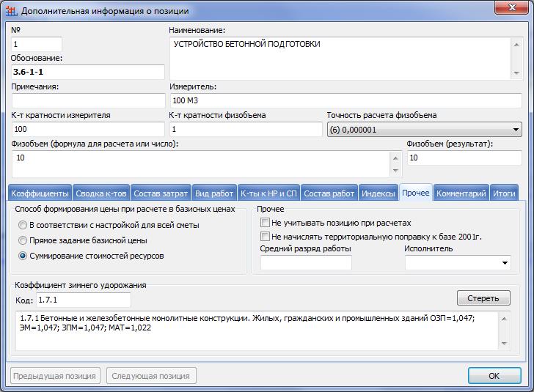This screenshot has height=392, width=534.
Task: Click the К-т кратности измерителя field
Action: coord(88,129)
